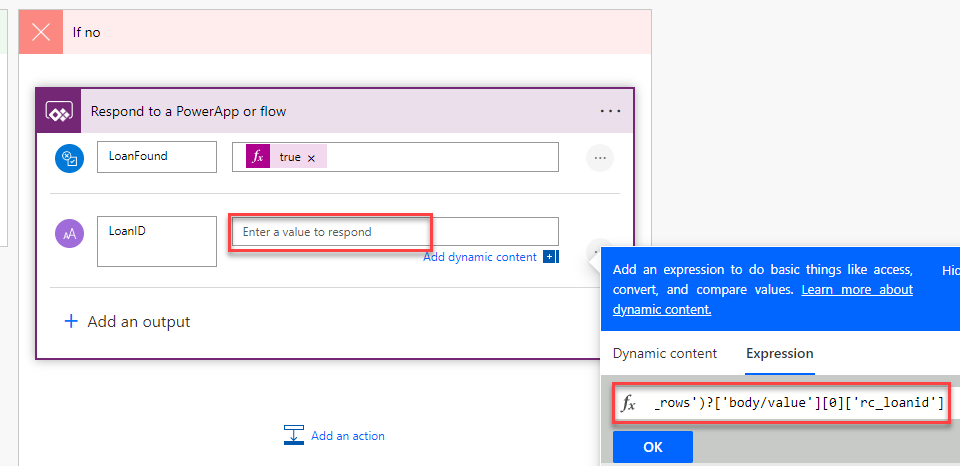Click the Respond to a PowerApp or flow title
Image resolution: width=960 pixels, height=466 pixels.
189,111
